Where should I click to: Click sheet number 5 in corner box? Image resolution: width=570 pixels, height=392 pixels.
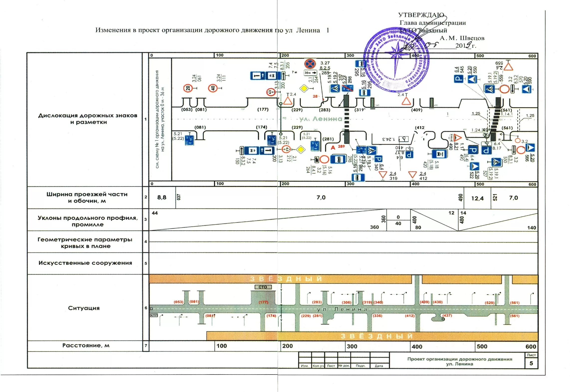(x=531, y=363)
